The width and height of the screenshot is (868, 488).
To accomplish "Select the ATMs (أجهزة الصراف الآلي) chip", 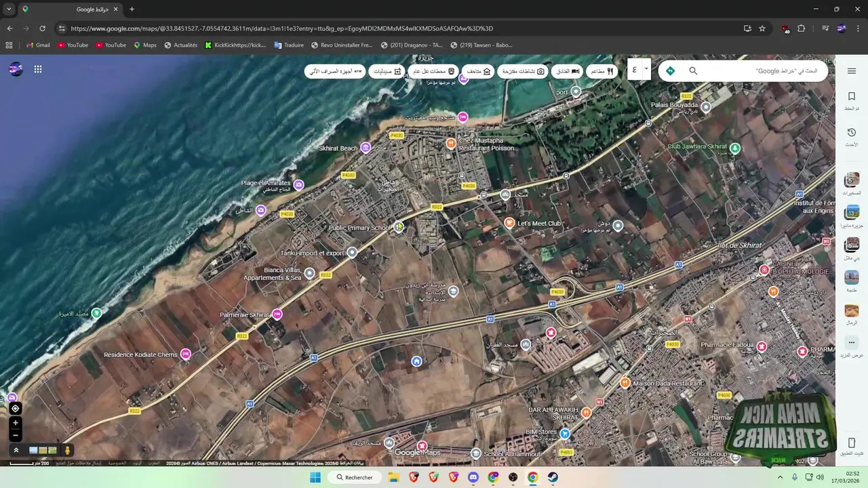I will [335, 71].
